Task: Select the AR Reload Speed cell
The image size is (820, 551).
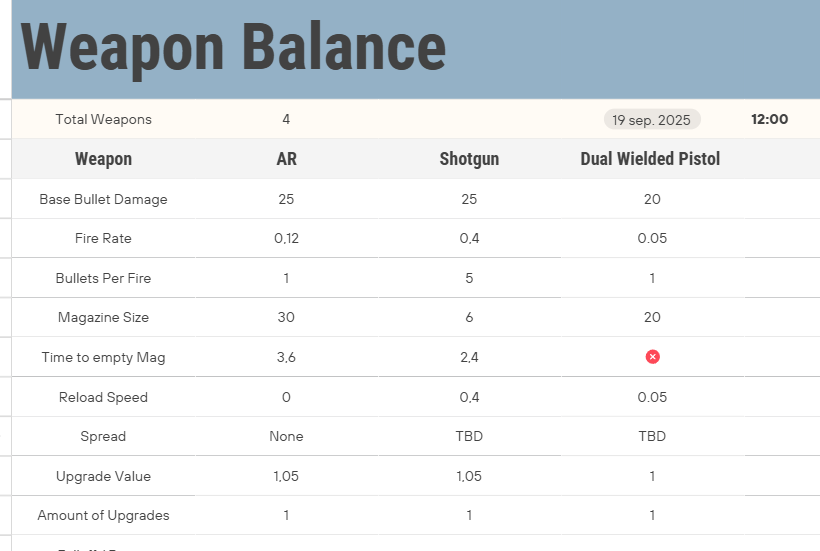Action: (286, 397)
